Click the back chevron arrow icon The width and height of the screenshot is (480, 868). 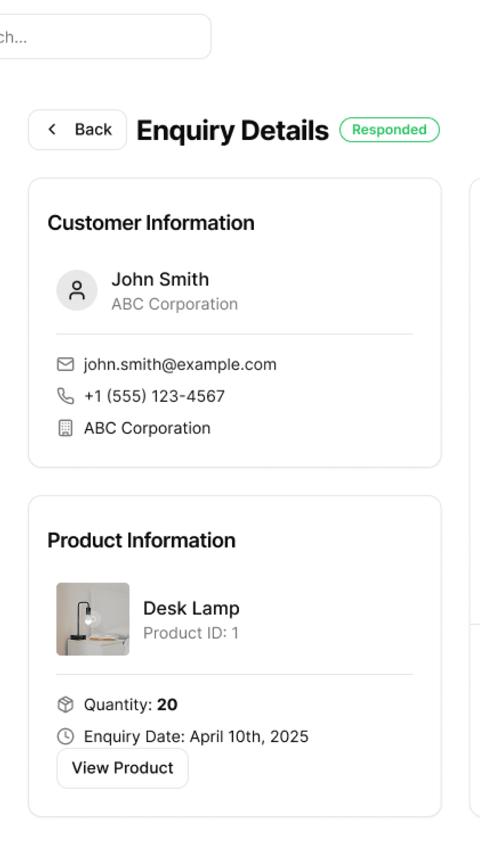[x=52, y=129]
